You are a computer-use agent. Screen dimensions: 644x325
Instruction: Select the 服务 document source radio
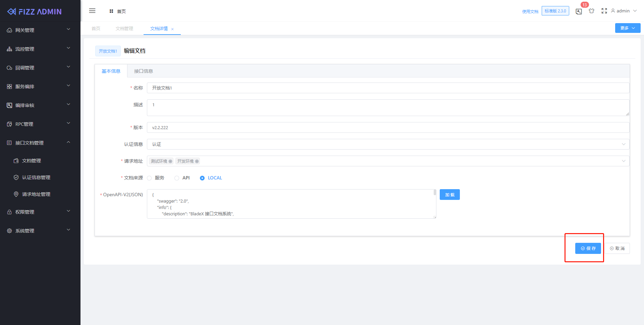pos(150,178)
